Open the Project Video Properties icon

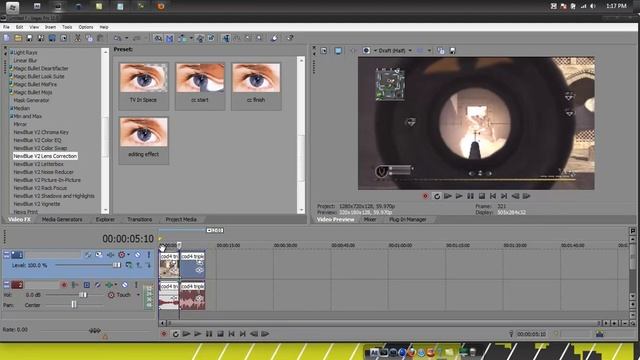pyautogui.click(x=324, y=51)
